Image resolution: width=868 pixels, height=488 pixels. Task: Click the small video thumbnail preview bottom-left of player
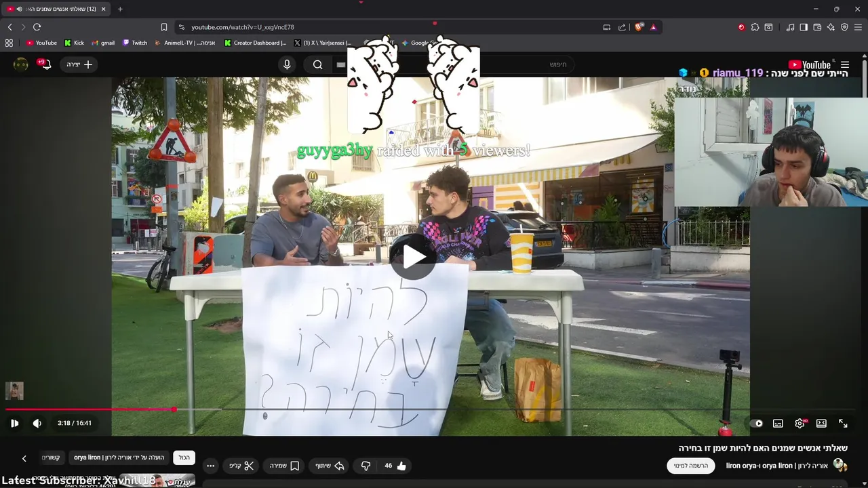tap(14, 390)
